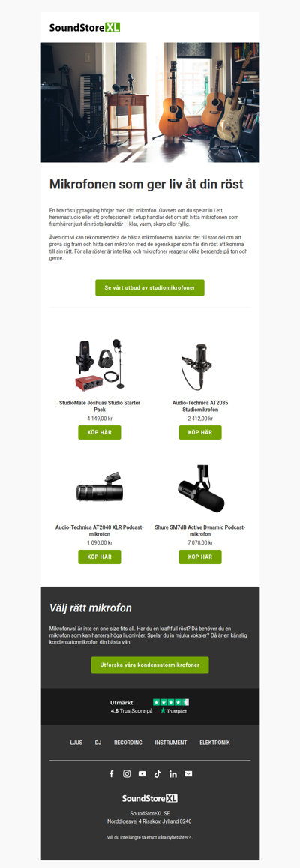
Task: Open the Facebook icon in footer
Action: (x=111, y=774)
